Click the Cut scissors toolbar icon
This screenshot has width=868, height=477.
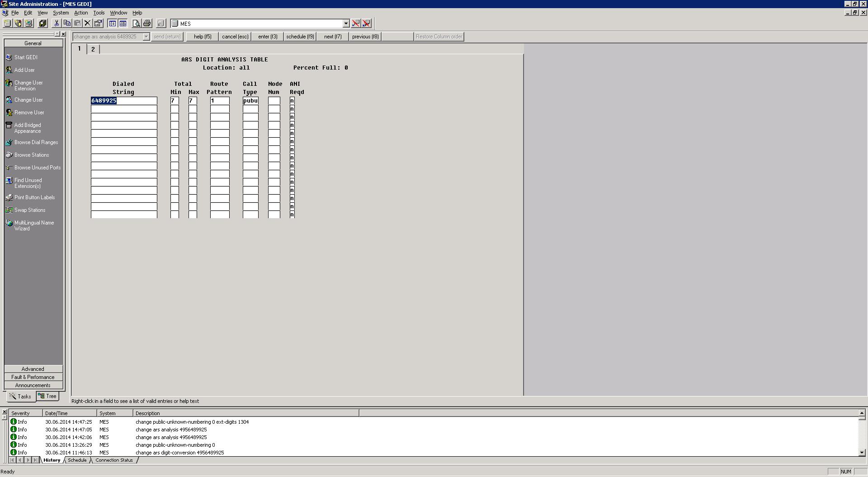[57, 23]
